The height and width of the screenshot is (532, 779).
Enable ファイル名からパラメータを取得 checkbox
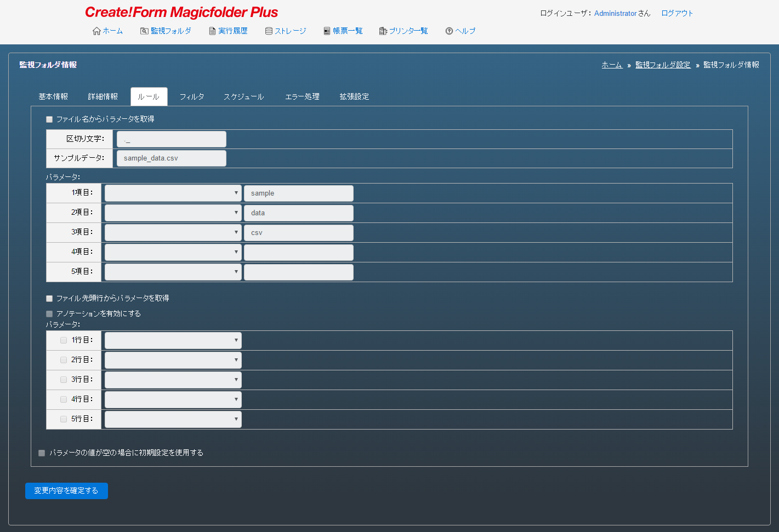point(49,119)
